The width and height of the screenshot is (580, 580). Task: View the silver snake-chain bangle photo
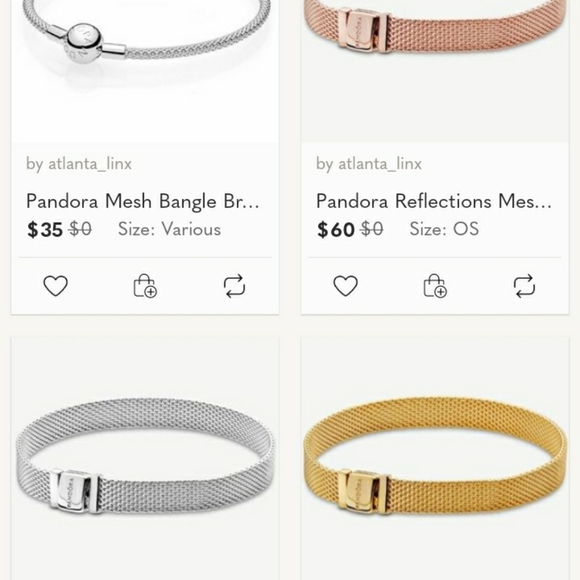pyautogui.click(x=145, y=71)
